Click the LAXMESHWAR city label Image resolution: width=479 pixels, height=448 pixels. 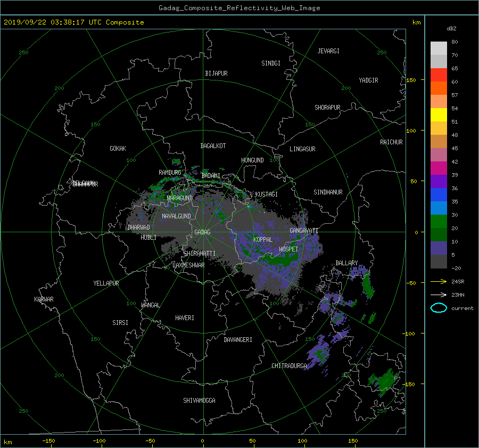(x=188, y=265)
